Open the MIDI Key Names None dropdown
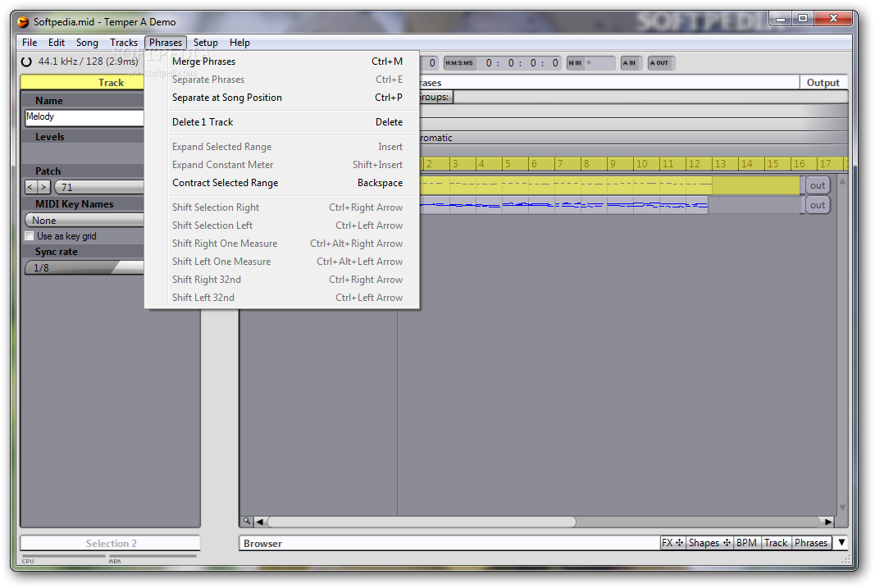Screen dimensions: 875x588 [x=84, y=221]
